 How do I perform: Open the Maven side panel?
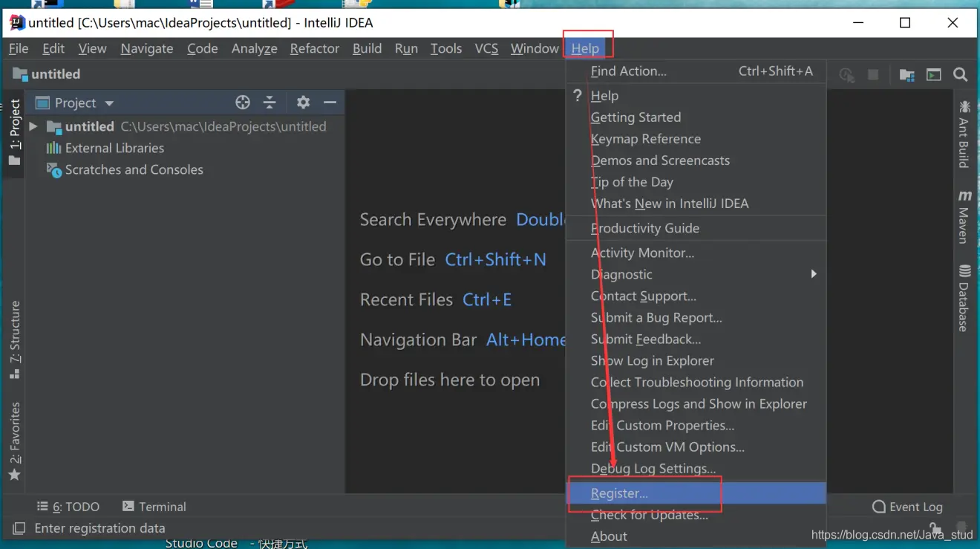[964, 216]
